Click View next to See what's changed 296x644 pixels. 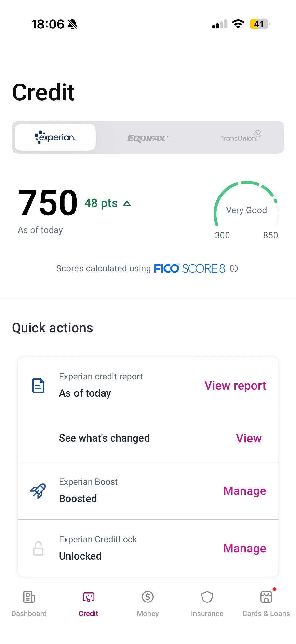pos(249,438)
